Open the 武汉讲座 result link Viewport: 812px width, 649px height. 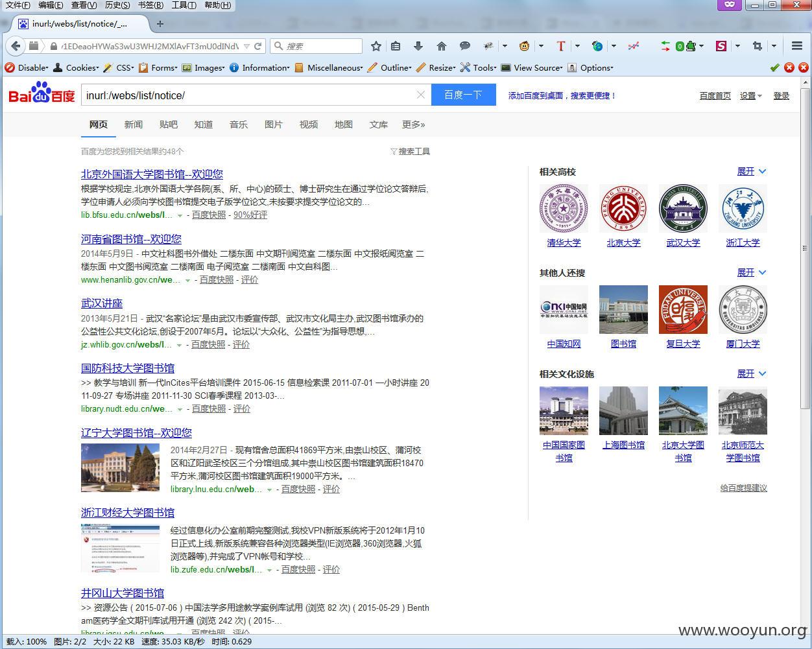click(x=102, y=303)
